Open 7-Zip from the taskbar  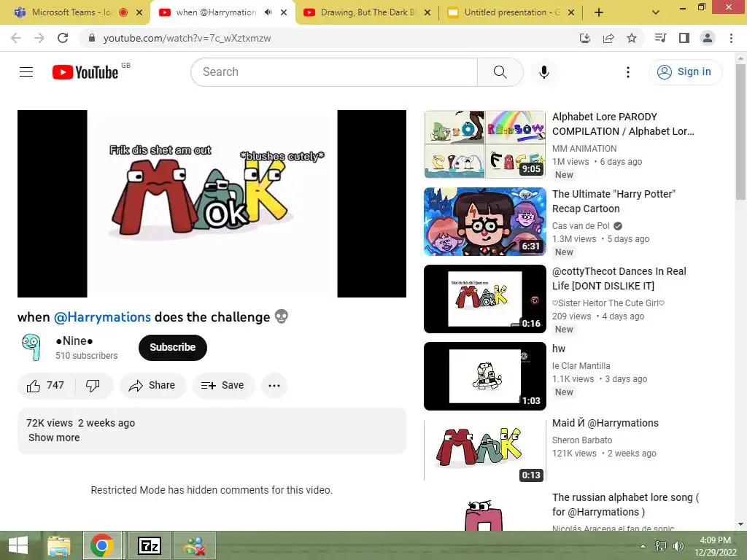pos(149,545)
